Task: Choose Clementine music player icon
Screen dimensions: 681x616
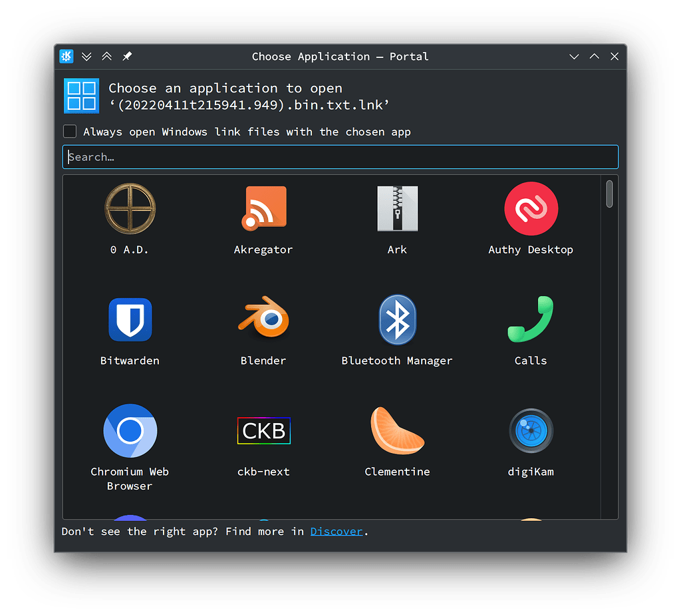Action: [x=397, y=431]
